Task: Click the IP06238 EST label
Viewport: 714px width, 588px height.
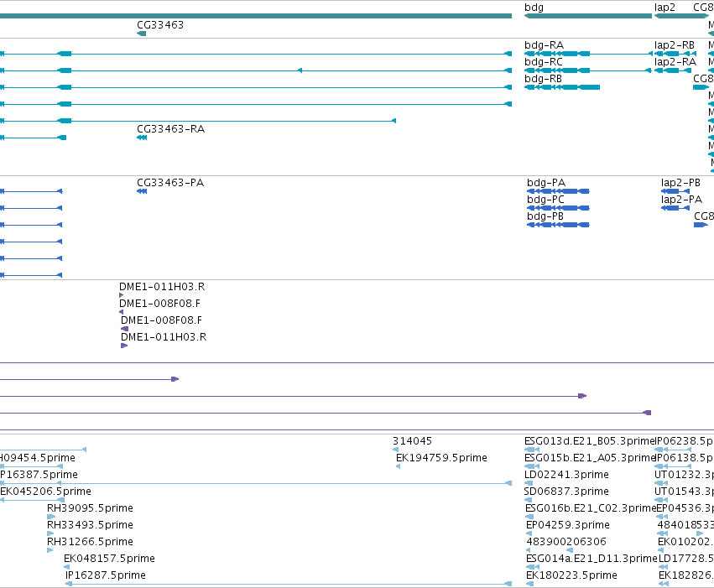Action: click(684, 441)
